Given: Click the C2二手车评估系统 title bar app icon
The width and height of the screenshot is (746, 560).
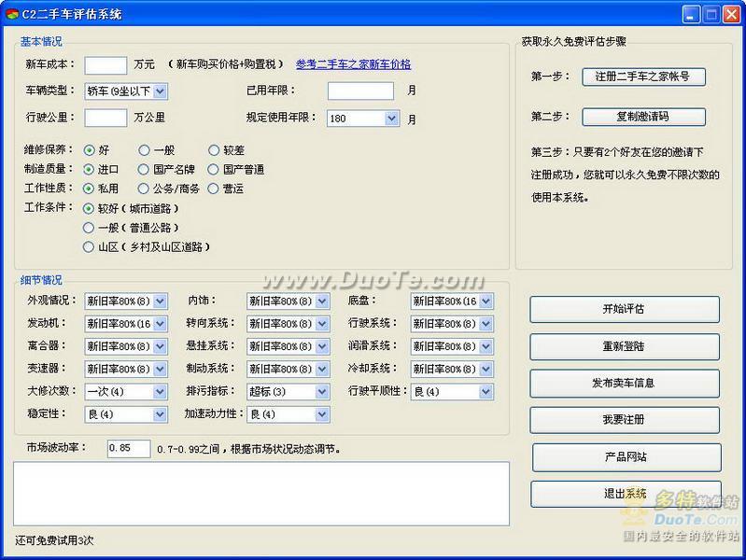Looking at the screenshot, I should pyautogui.click(x=12, y=14).
